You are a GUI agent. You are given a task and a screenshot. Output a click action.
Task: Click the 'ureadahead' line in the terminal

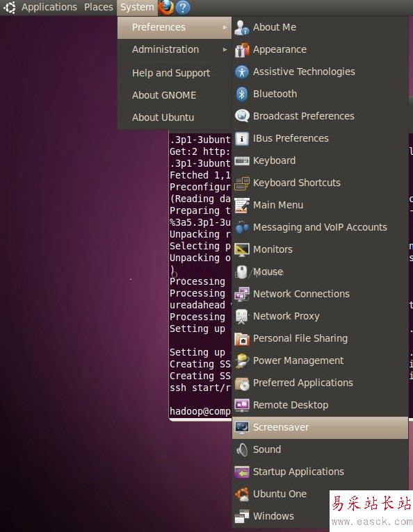[197, 305]
